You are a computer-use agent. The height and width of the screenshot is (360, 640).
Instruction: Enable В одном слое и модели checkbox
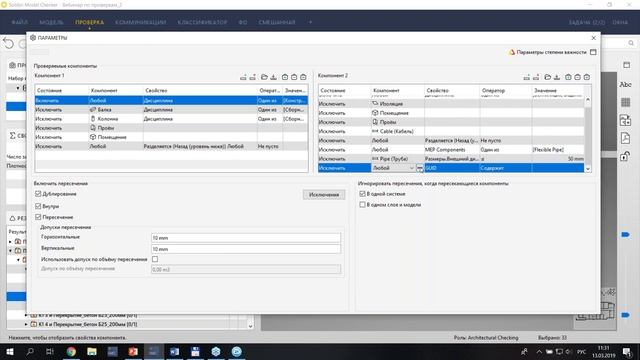click(362, 204)
